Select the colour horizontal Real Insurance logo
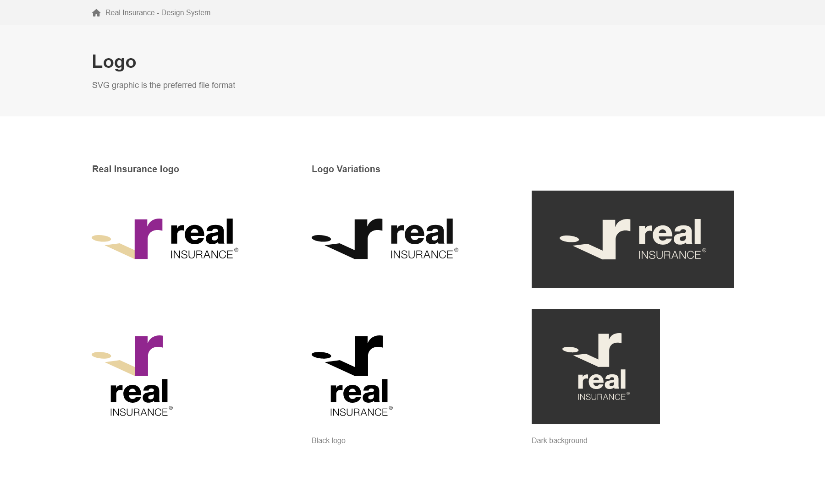Image resolution: width=825 pixels, height=504 pixels. tap(165, 239)
